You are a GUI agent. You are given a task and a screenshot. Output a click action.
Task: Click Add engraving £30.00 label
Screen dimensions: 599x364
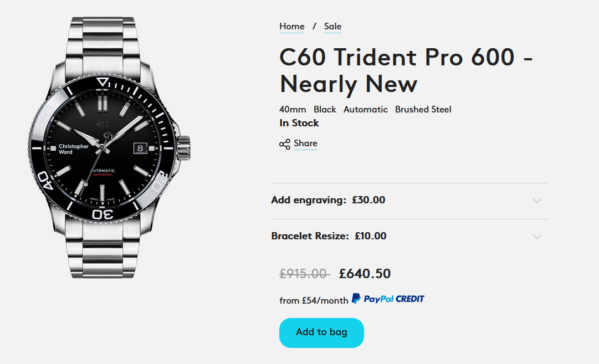[x=328, y=200]
